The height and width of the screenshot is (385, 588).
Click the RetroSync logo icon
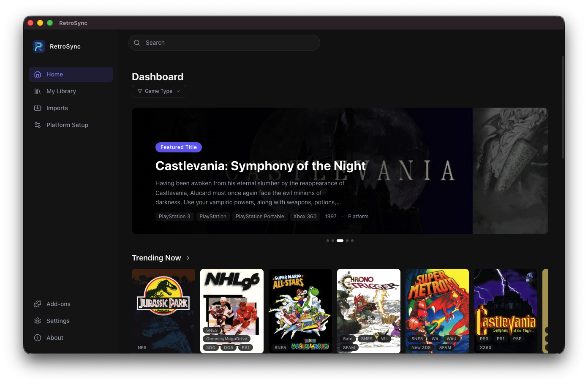39,46
